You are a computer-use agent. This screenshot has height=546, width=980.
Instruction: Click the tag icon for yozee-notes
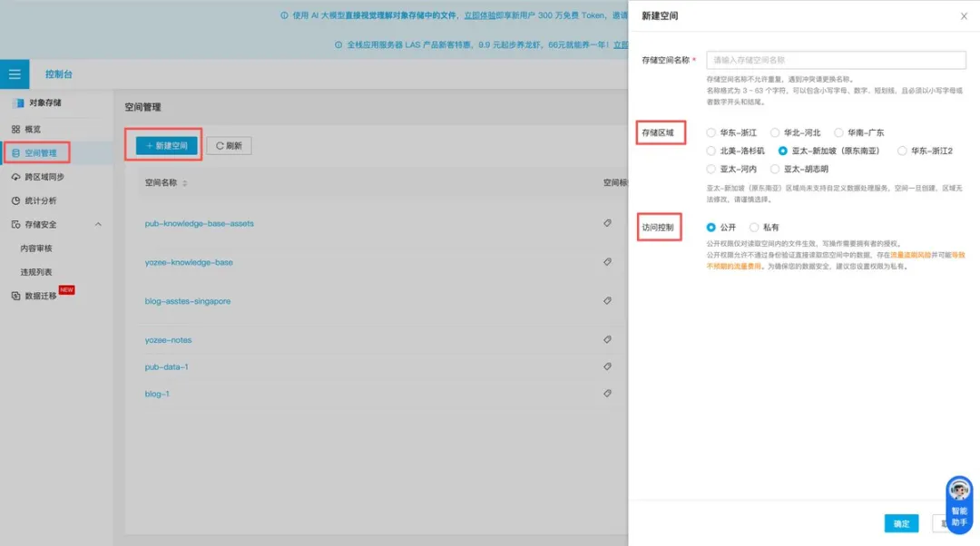(607, 339)
